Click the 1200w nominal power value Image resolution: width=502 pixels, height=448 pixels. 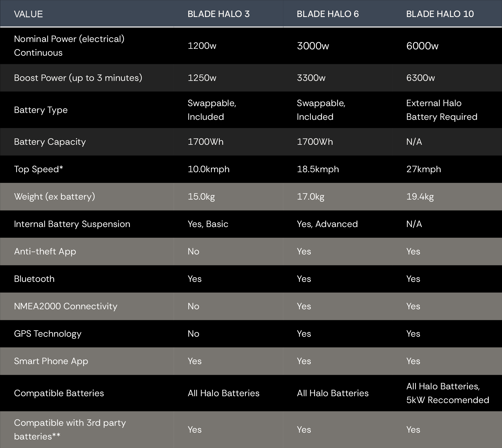pyautogui.click(x=202, y=46)
